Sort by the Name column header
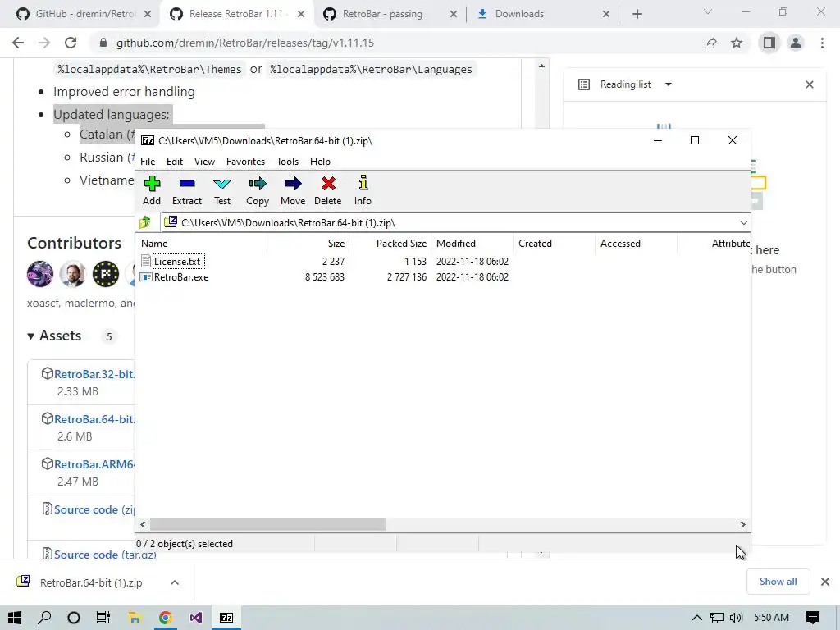The image size is (840, 630). 201,243
